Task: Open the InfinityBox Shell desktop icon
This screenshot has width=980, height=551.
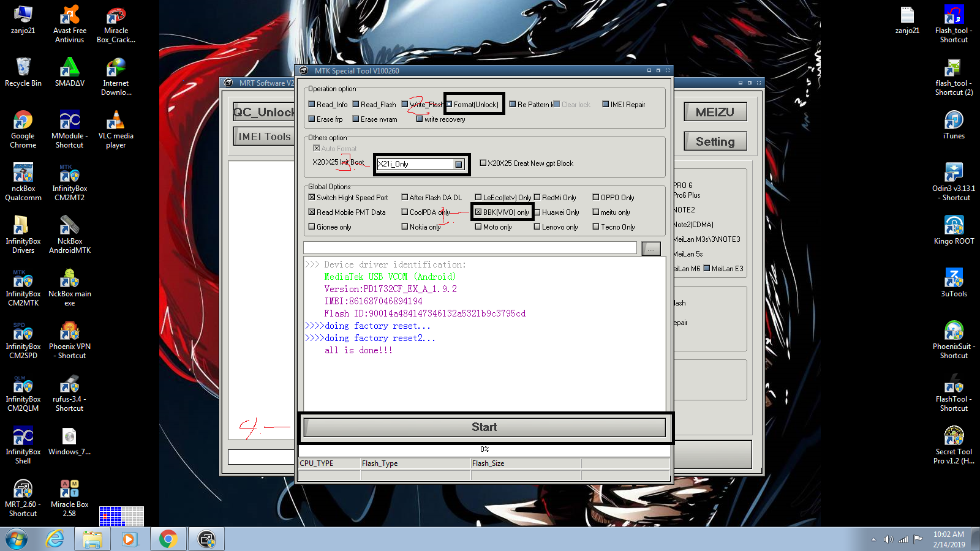Action: pos(23,445)
